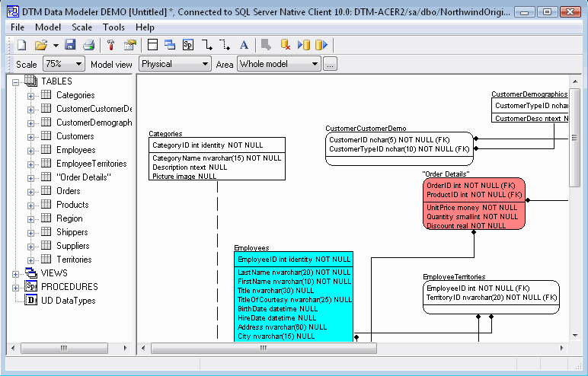
Task: Add a new view icon in toolbar
Action: click(x=170, y=45)
